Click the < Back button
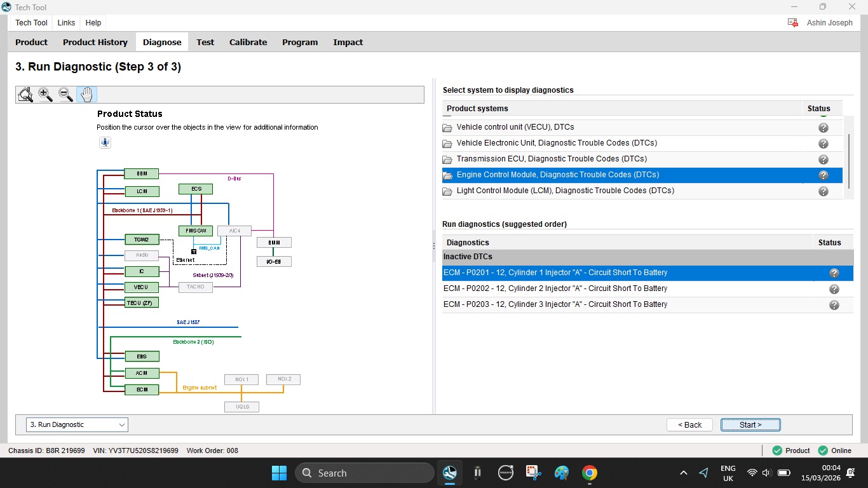868x488 pixels. coord(690,425)
